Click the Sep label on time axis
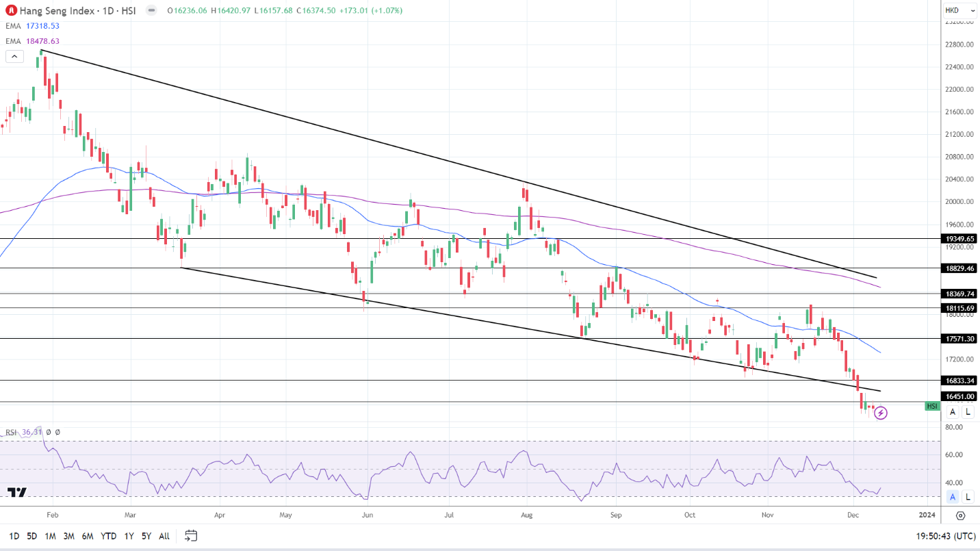This screenshot has height=551, width=980. pos(616,515)
